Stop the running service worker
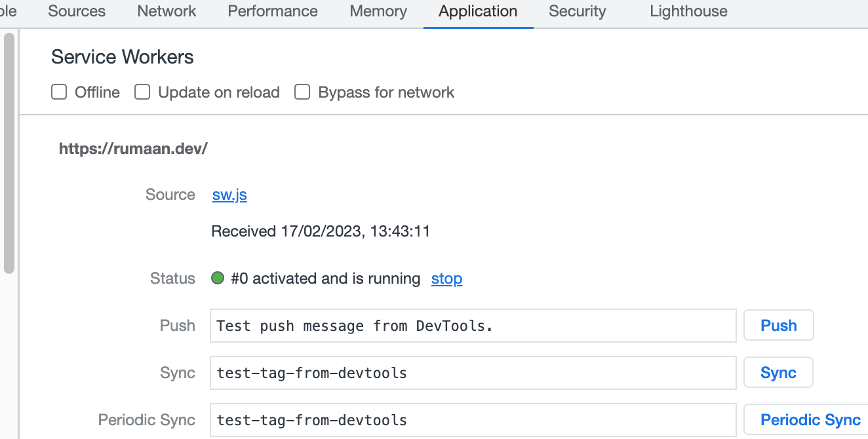 pos(446,278)
